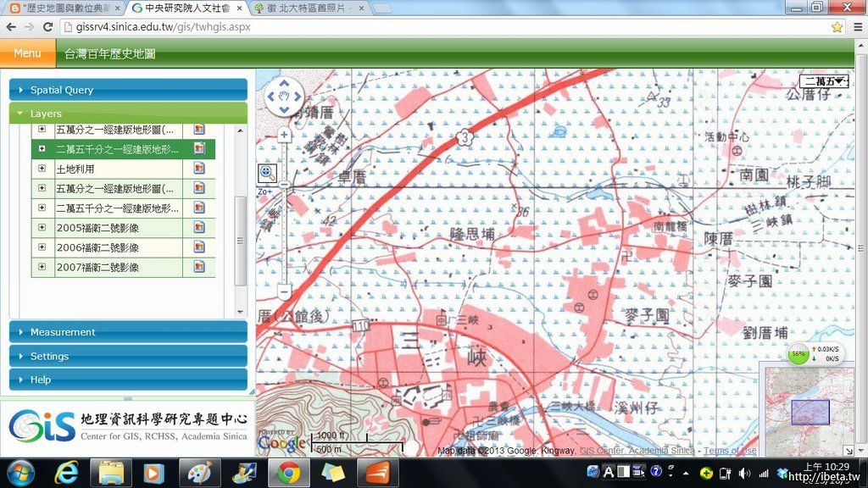Image resolution: width=868 pixels, height=488 pixels.
Task: Open the Measurement panel
Action: [x=127, y=332]
